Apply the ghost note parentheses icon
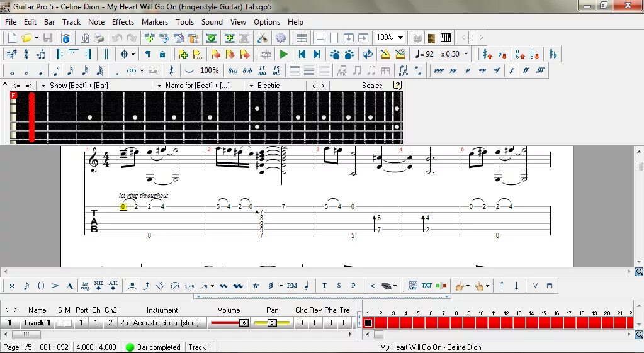This screenshot has height=353, width=644. tap(41, 286)
